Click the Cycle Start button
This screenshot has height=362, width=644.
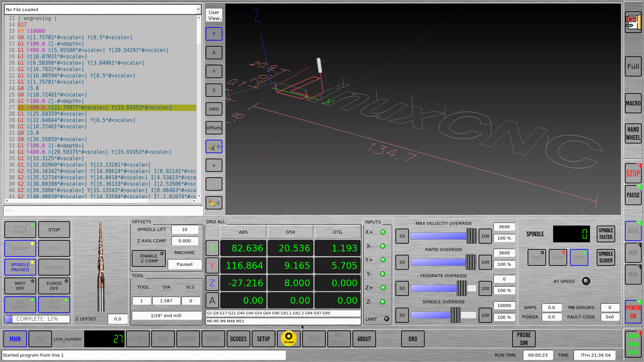pyautogui.click(x=20, y=230)
